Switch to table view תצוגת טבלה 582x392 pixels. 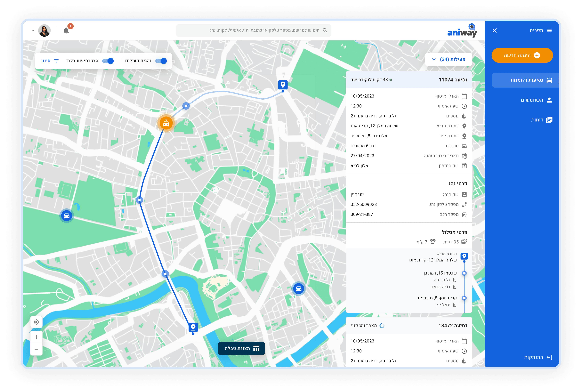tap(241, 348)
